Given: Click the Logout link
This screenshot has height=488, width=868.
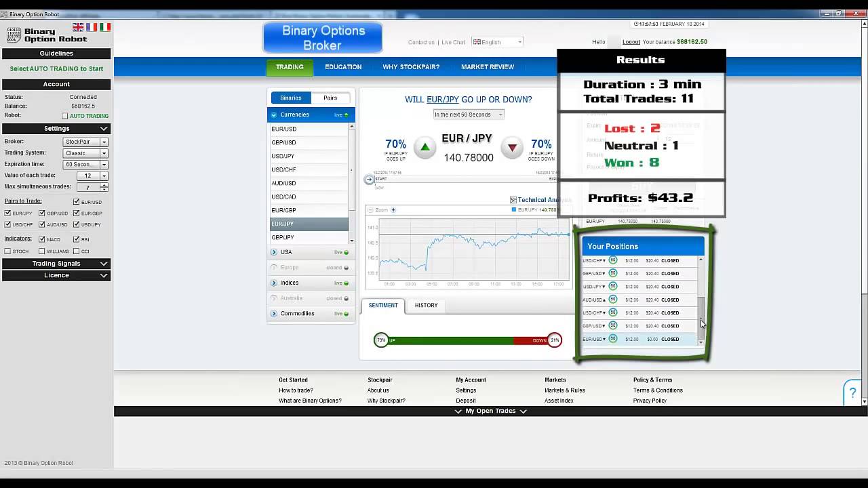Looking at the screenshot, I should (631, 42).
